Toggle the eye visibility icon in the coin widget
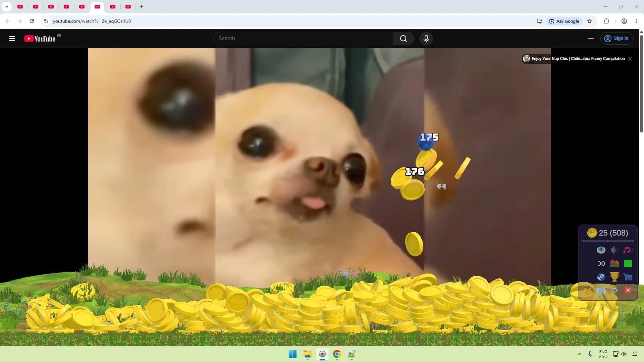Viewport: 644px width, 362px height. (601, 250)
